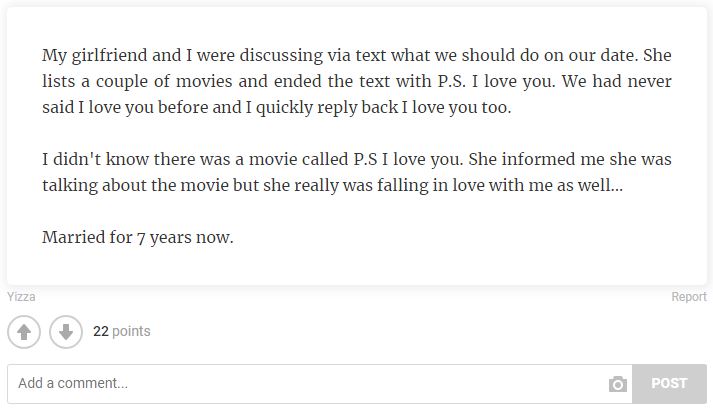Downvote the post with the down arrow
The image size is (713, 411).
(66, 332)
